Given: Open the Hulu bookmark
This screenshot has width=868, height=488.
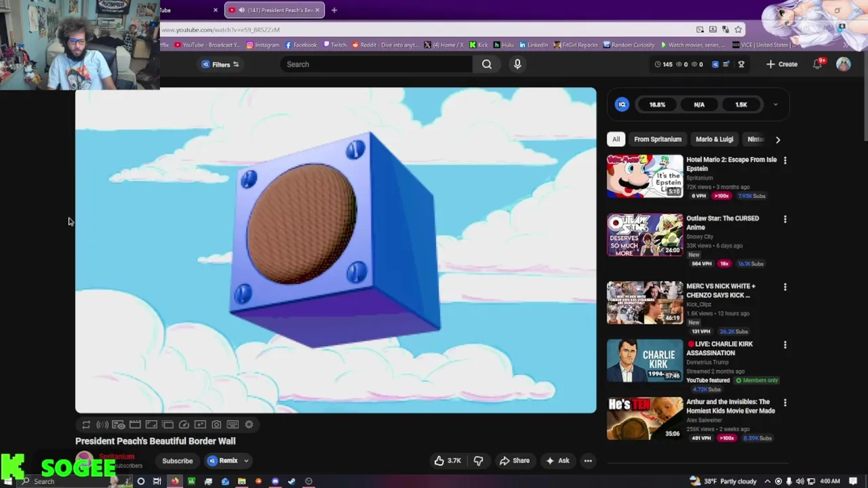Looking at the screenshot, I should point(504,45).
